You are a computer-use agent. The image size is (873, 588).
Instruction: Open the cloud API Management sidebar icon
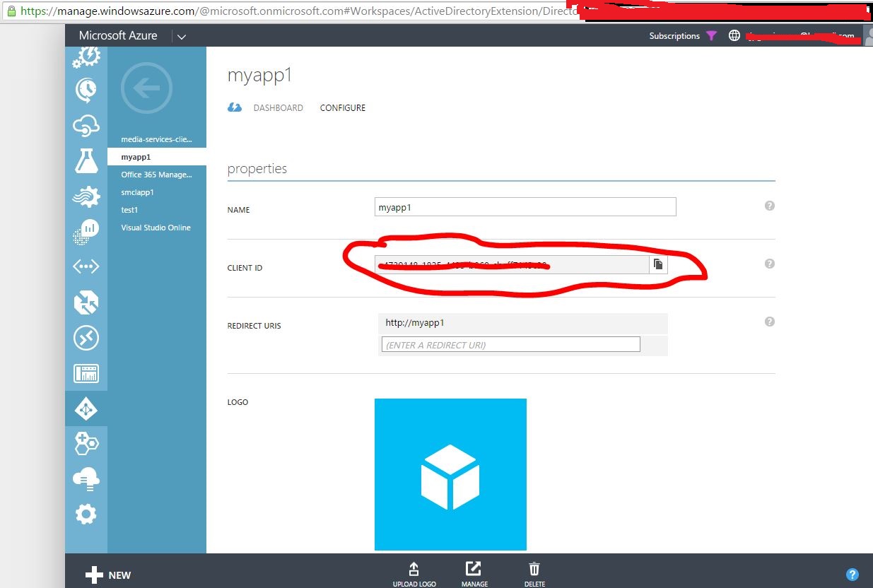(86, 126)
